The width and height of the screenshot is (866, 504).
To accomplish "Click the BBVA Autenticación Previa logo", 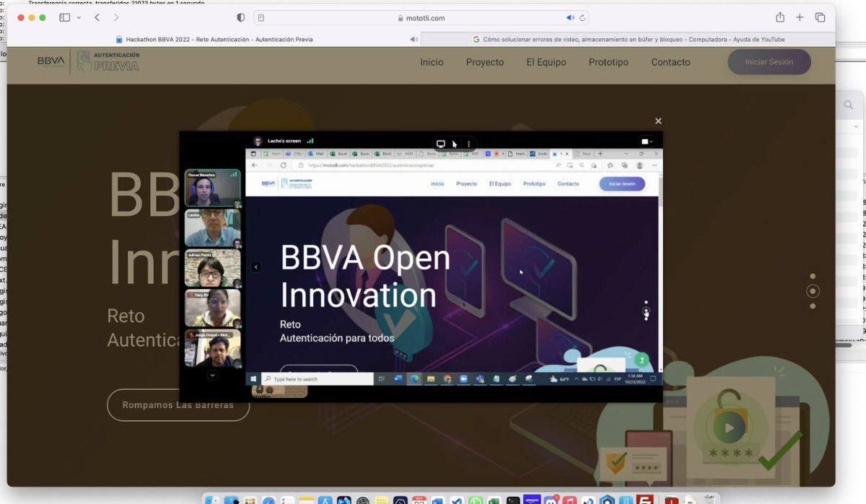I will [88, 62].
